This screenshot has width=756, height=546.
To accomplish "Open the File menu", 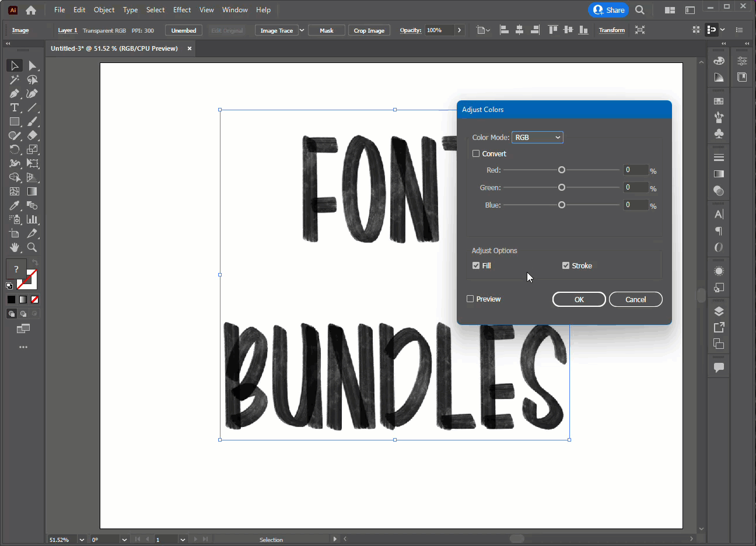I will pos(60,10).
